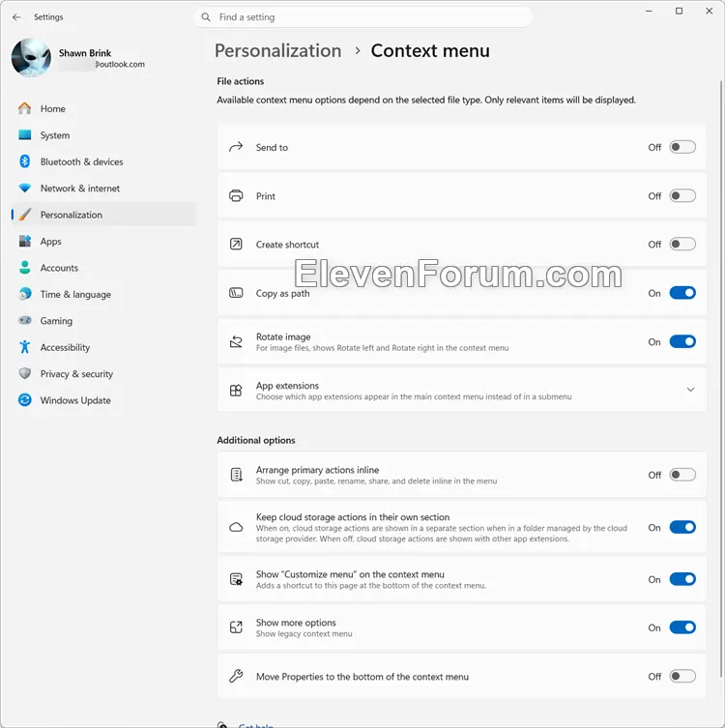Click the back arrow icon
725x728 pixels.
click(16, 17)
